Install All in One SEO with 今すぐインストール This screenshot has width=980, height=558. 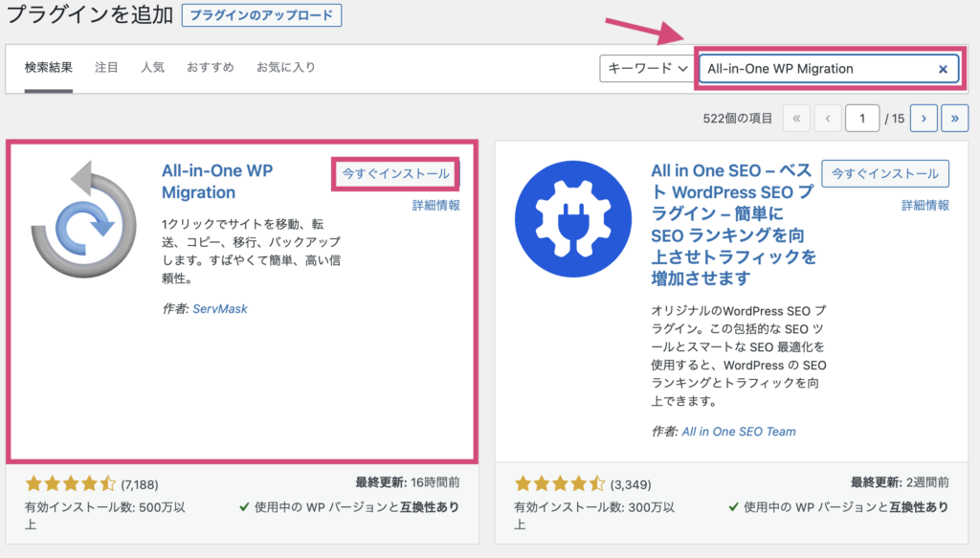pos(885,173)
